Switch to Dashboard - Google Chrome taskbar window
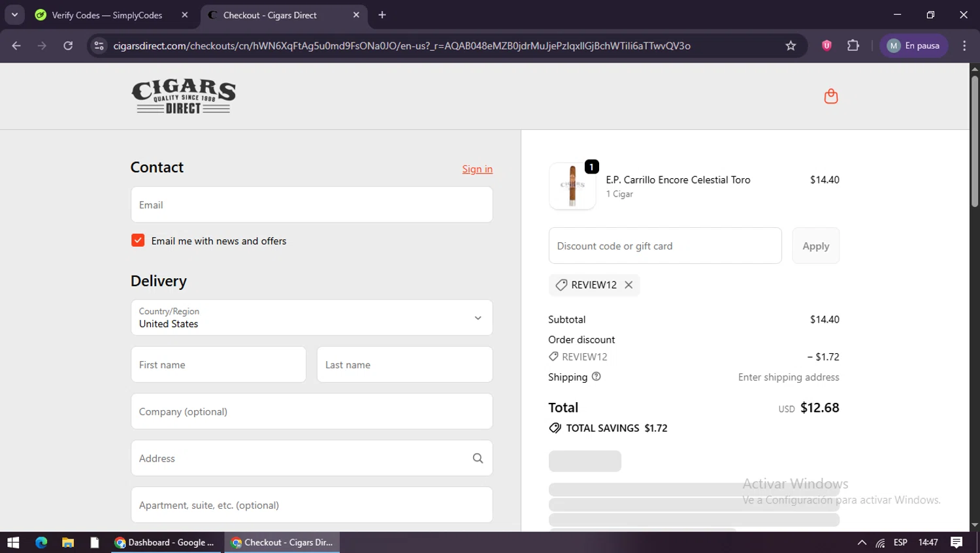 165,543
